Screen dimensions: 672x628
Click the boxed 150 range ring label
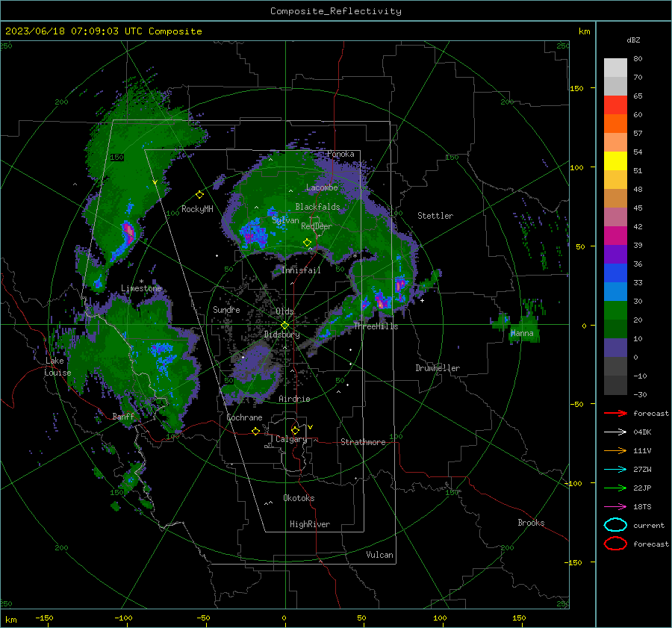[117, 158]
